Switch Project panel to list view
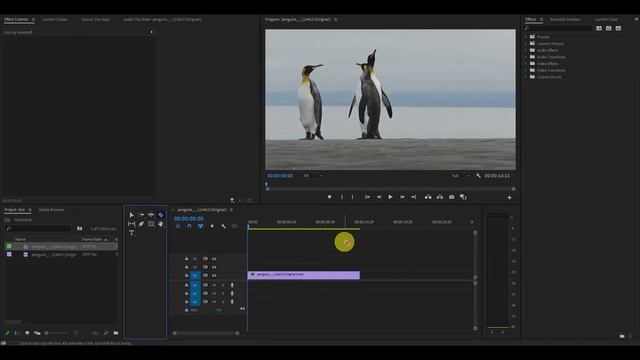The width and height of the screenshot is (640, 360). pyautogui.click(x=17, y=333)
